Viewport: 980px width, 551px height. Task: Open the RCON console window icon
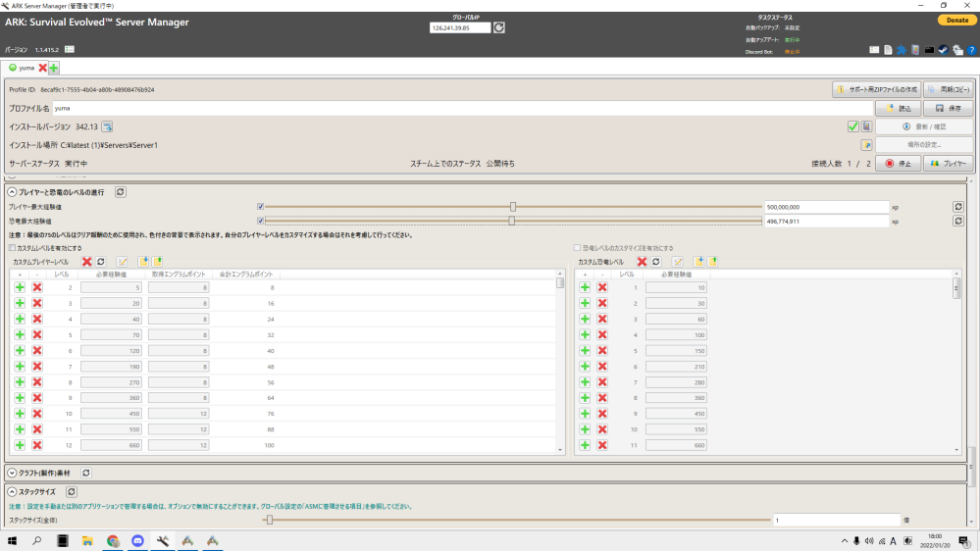click(x=929, y=50)
